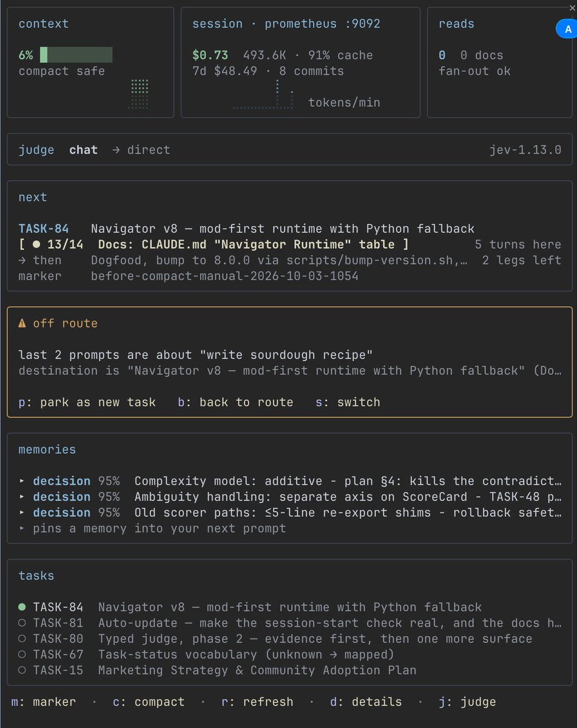Select the TASK-80 status circle

pyautogui.click(x=22, y=638)
